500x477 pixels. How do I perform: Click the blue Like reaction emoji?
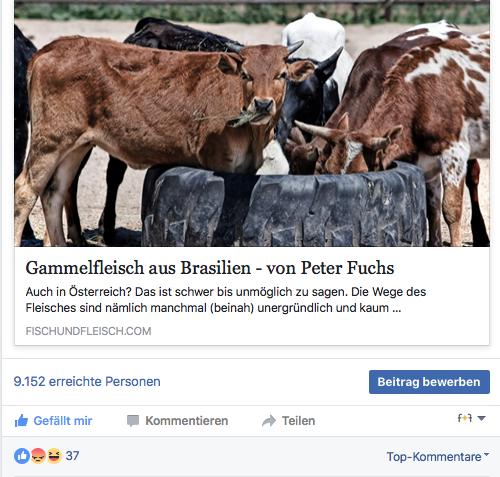point(22,456)
